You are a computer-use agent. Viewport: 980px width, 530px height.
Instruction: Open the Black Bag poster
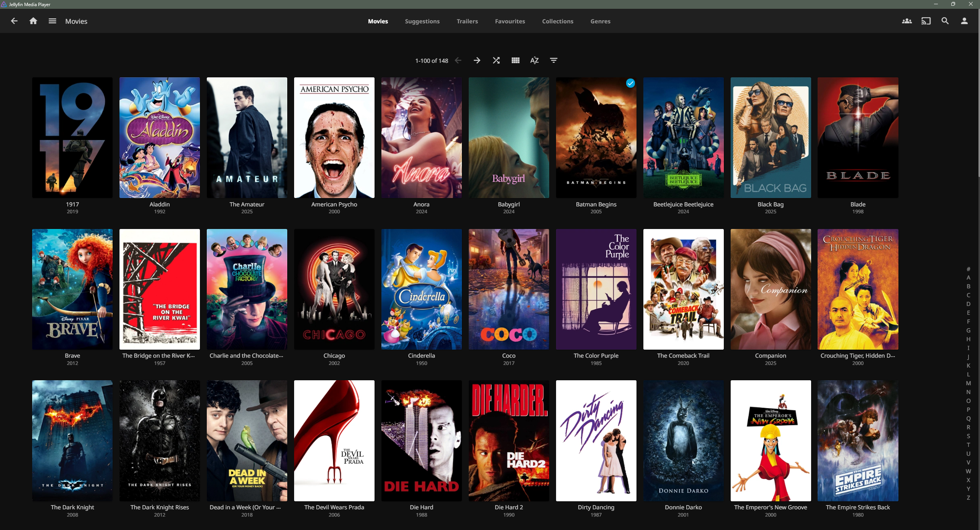point(771,137)
